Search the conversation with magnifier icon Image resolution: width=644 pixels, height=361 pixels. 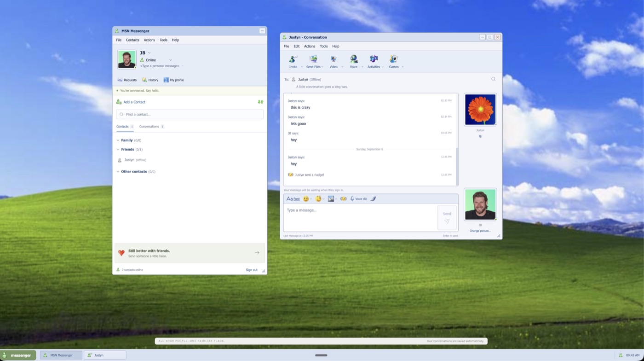pyautogui.click(x=493, y=79)
